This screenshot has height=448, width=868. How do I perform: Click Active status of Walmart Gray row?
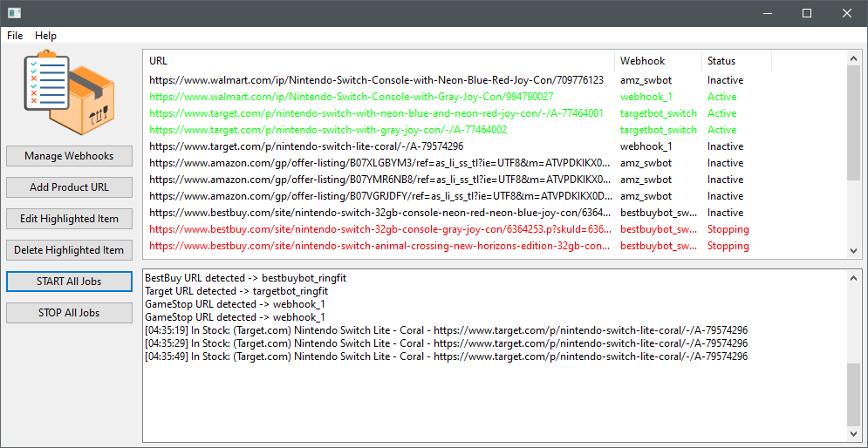tap(721, 97)
